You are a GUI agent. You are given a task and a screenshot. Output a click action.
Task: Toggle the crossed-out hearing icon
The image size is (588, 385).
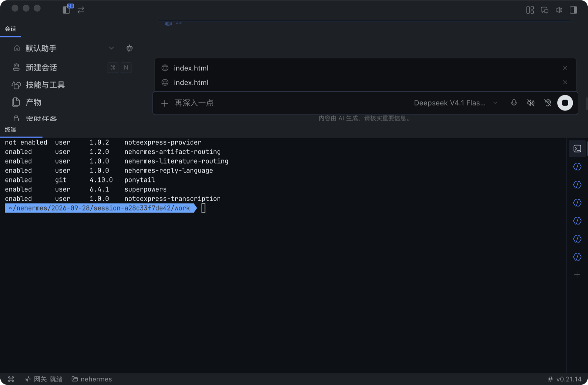[548, 103]
